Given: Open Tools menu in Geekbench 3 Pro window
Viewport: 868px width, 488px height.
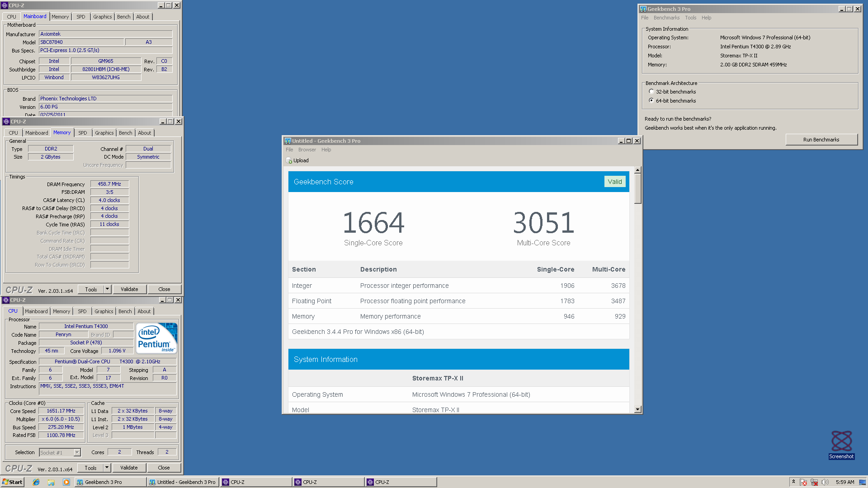Looking at the screenshot, I should click(x=690, y=18).
